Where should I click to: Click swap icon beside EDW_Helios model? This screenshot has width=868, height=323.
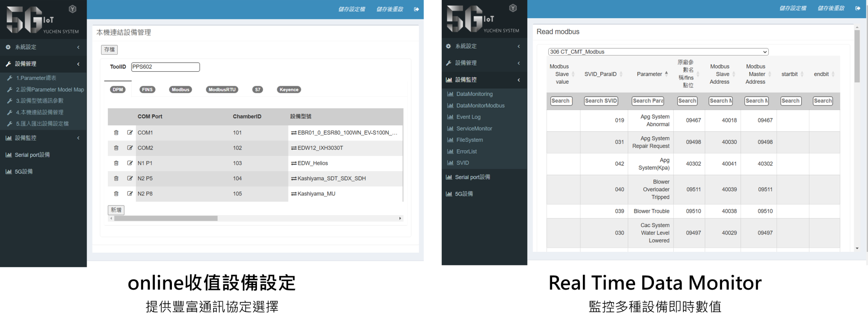tap(294, 164)
